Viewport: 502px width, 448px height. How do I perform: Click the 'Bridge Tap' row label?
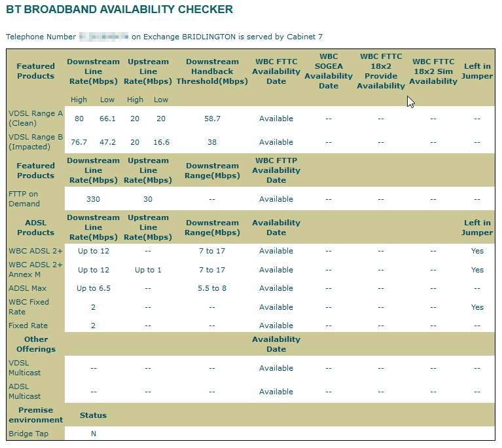pyautogui.click(x=29, y=434)
